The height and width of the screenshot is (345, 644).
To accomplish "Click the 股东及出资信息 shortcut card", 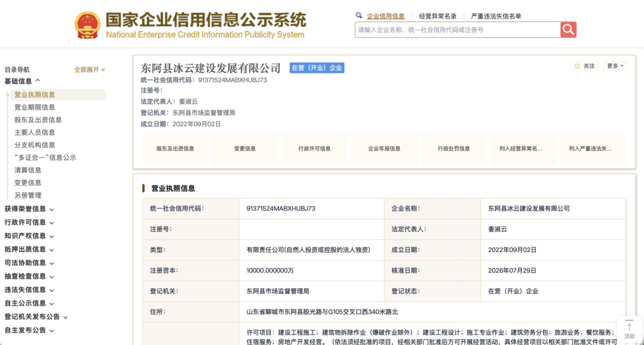I will 175,149.
